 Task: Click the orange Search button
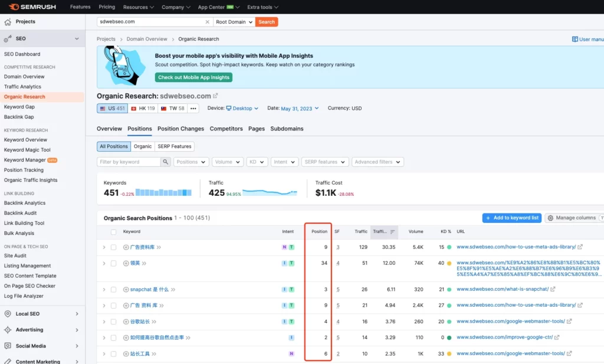click(x=267, y=22)
